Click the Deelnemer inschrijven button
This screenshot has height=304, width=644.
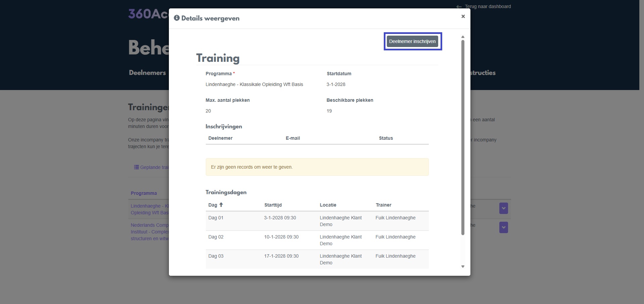coord(412,41)
